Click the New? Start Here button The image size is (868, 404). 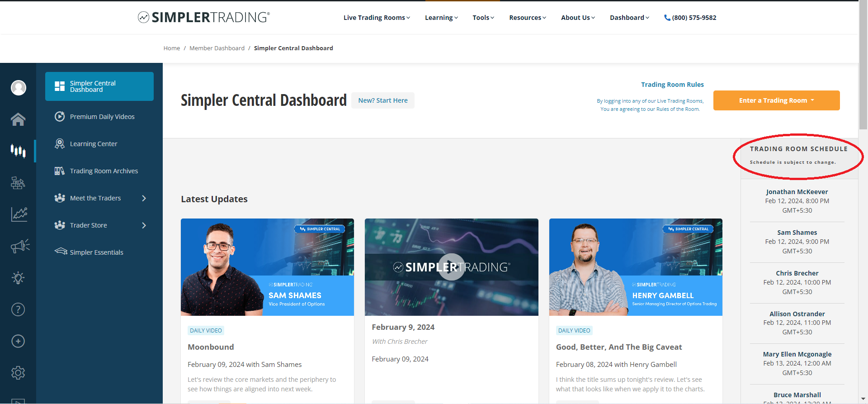click(x=383, y=100)
